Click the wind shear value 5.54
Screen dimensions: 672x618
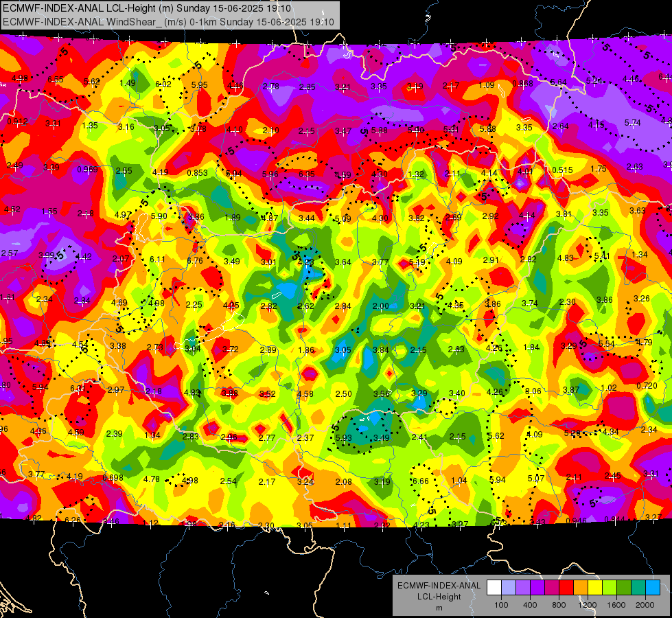pyautogui.click(x=607, y=344)
